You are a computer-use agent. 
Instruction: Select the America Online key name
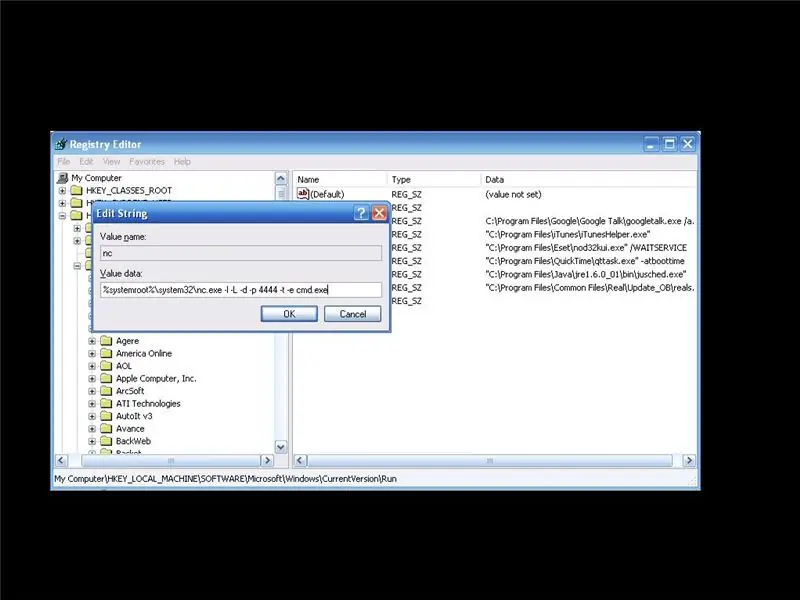tap(144, 353)
